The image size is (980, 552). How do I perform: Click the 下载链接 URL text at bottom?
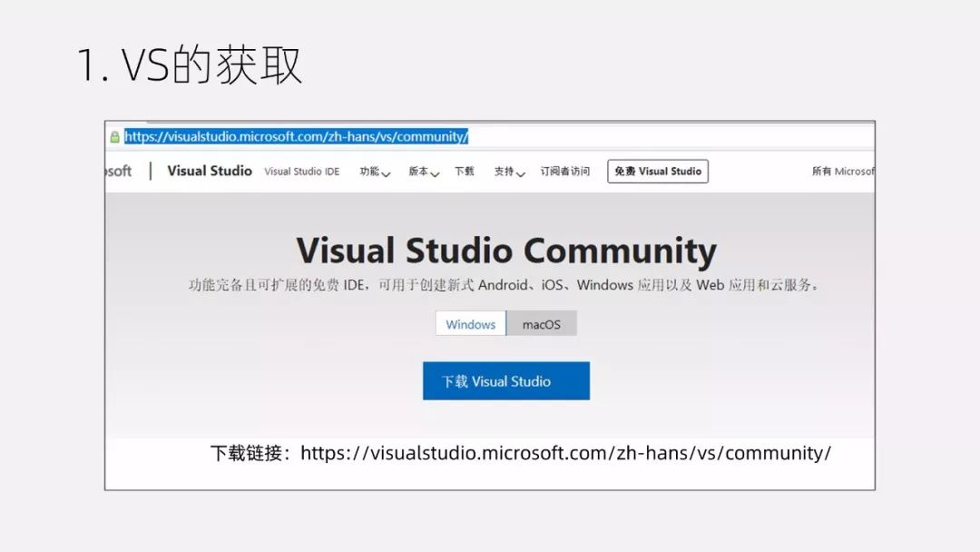tap(565, 453)
